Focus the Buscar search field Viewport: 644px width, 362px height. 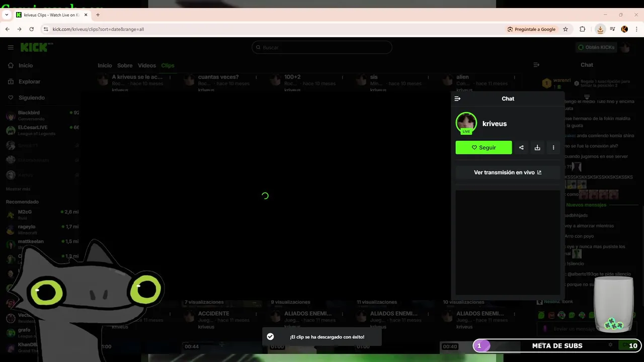click(x=322, y=47)
